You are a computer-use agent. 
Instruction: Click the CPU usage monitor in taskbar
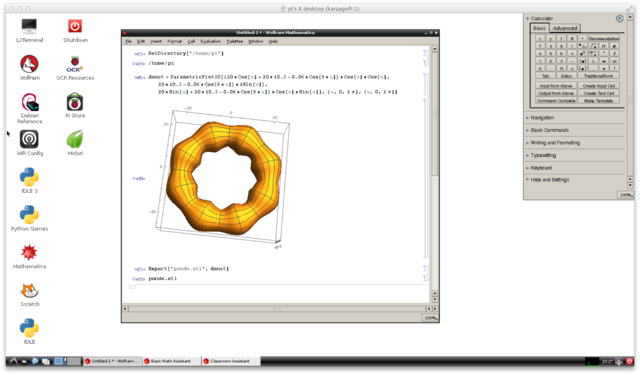coord(591,361)
